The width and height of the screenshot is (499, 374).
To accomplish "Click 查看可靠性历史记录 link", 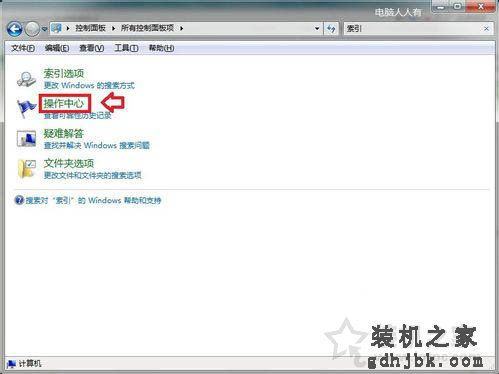I will click(x=78, y=116).
